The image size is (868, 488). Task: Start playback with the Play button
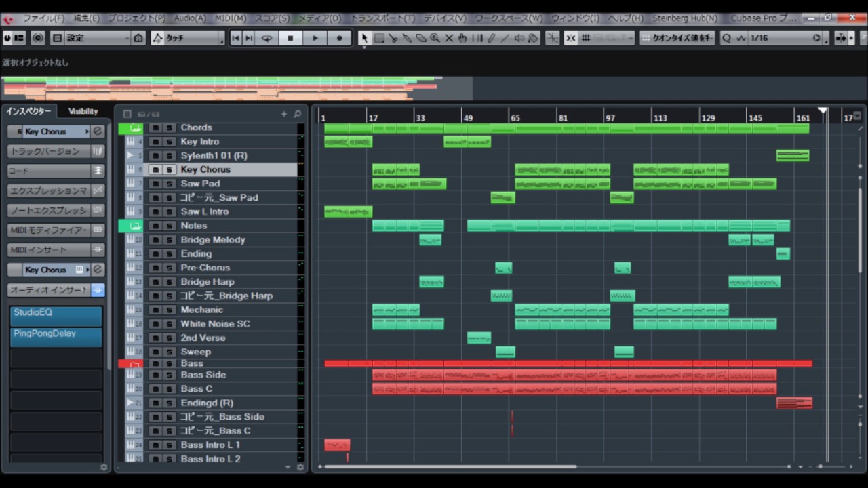315,38
